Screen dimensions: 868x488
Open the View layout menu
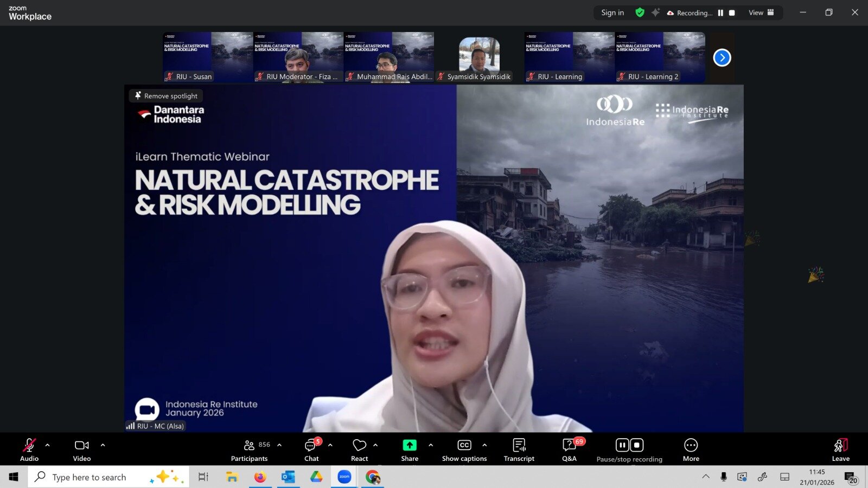pos(761,12)
